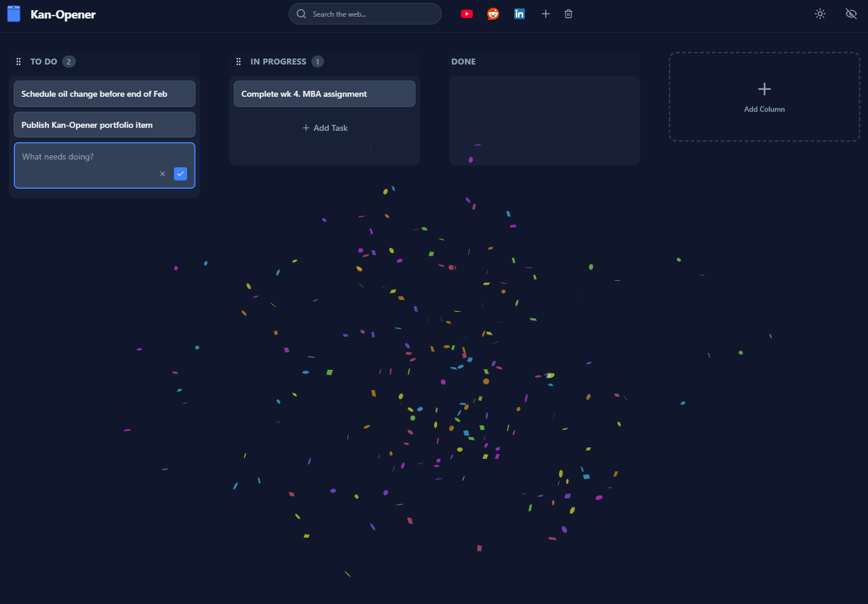Click the IN PROGRESS column drag handle
The width and height of the screenshot is (868, 604).
(x=239, y=61)
